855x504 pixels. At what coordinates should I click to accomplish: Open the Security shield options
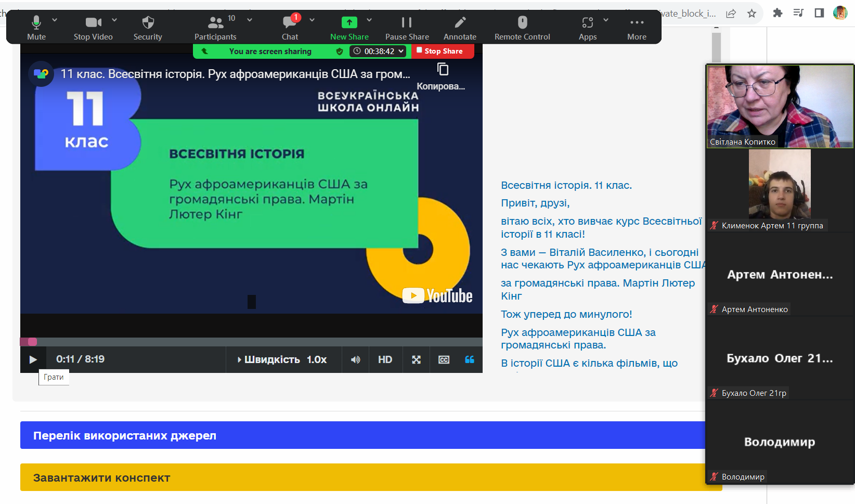[x=148, y=27]
